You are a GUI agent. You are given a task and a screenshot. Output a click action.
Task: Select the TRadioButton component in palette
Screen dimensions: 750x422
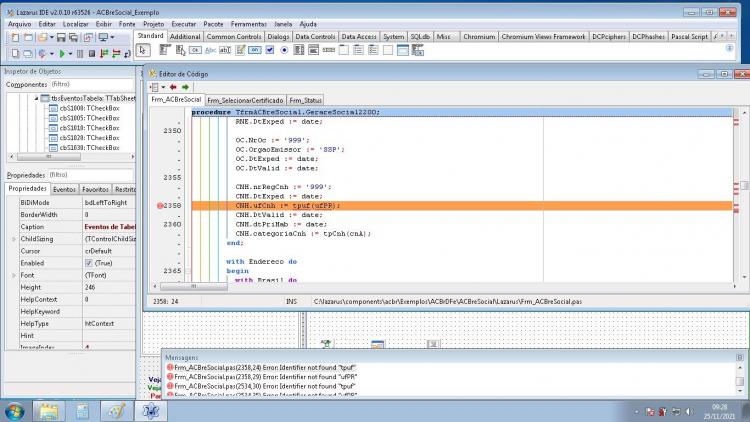[x=284, y=50]
